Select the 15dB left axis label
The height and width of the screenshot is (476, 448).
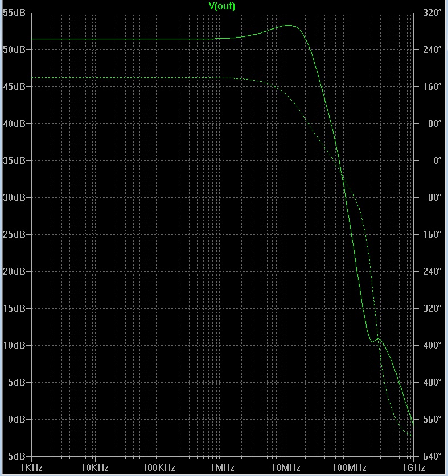coord(14,308)
